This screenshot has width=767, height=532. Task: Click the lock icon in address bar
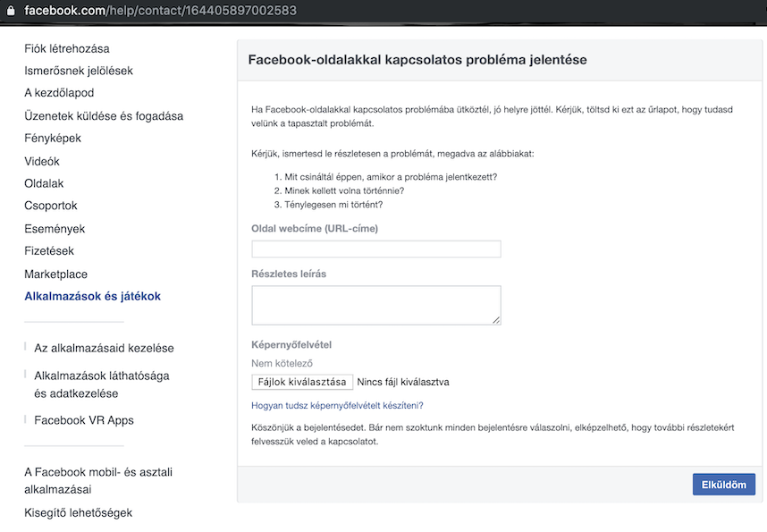coord(9,12)
